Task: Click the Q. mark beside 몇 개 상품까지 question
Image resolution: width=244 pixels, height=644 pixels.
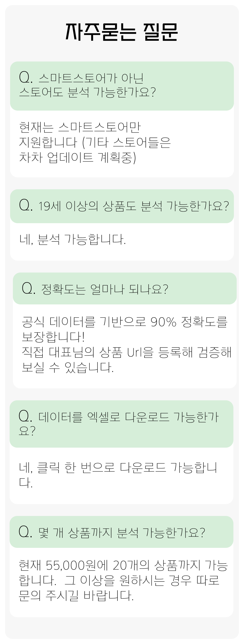Action: [x=25, y=532]
